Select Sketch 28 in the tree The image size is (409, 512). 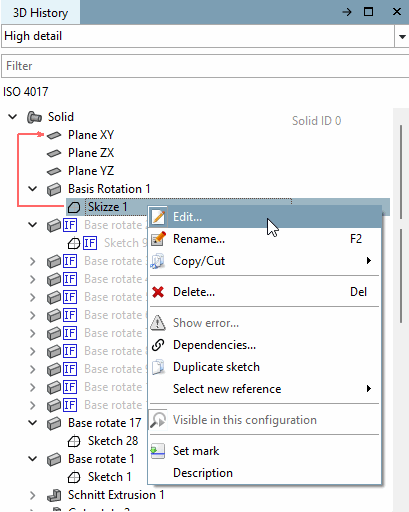[113, 441]
